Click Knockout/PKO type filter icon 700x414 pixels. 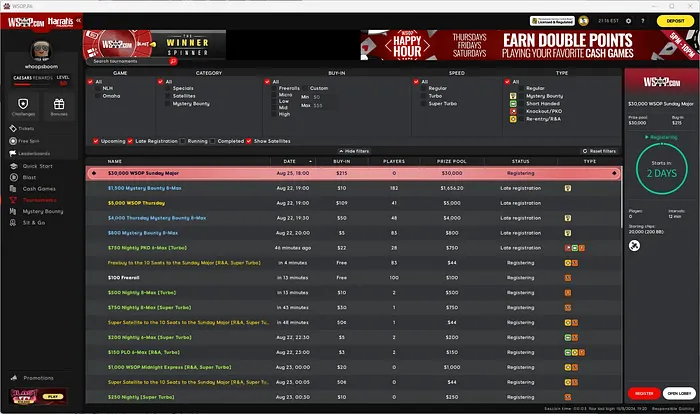513,111
